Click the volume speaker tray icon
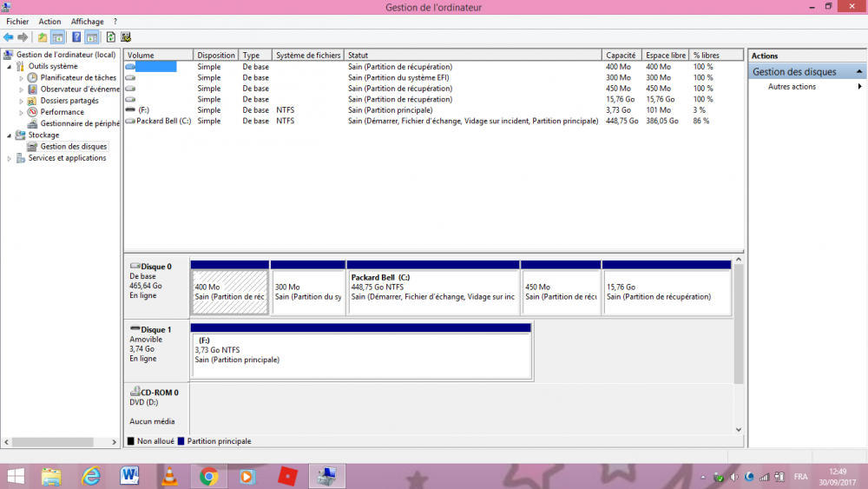 [734, 477]
